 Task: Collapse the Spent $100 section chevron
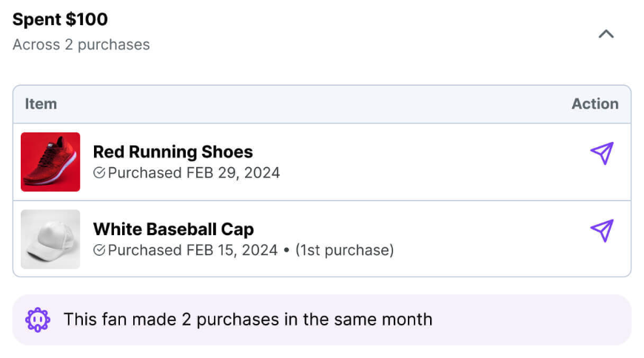pyautogui.click(x=606, y=34)
